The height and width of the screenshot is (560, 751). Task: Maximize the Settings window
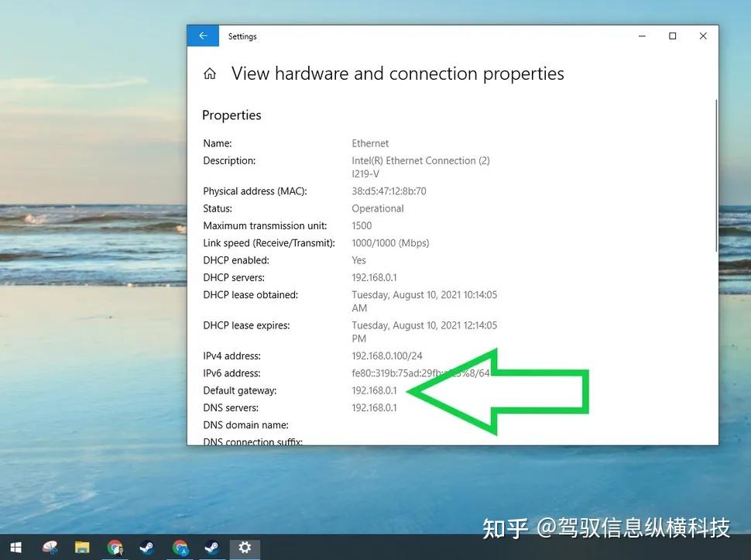coord(673,36)
